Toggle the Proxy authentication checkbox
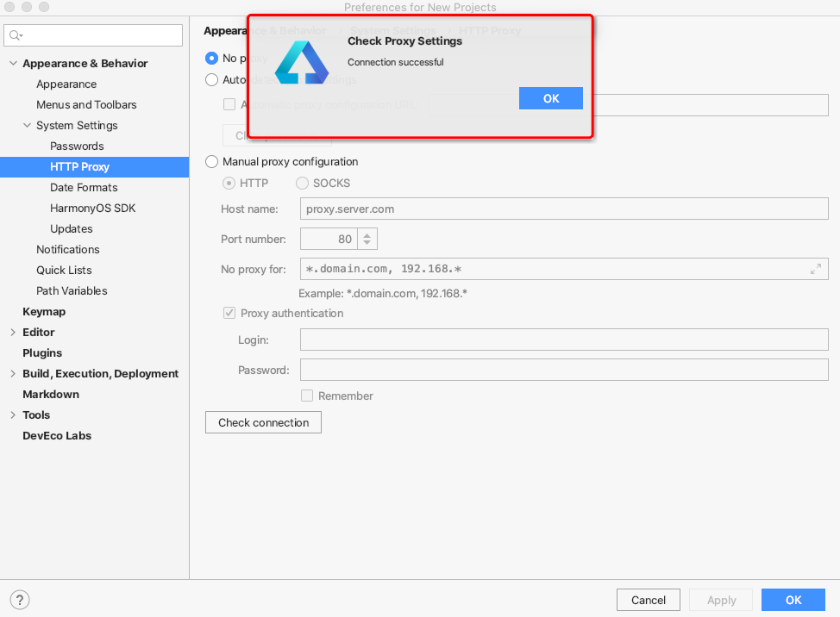This screenshot has height=617, width=840. pyautogui.click(x=229, y=313)
